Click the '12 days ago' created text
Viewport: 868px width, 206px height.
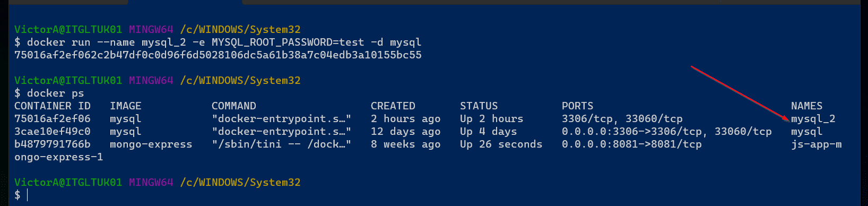406,132
